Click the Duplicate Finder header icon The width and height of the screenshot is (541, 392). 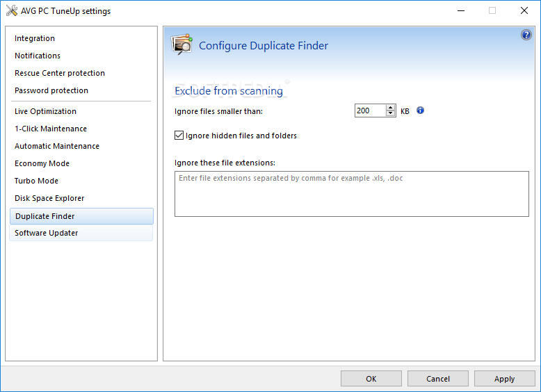(181, 44)
